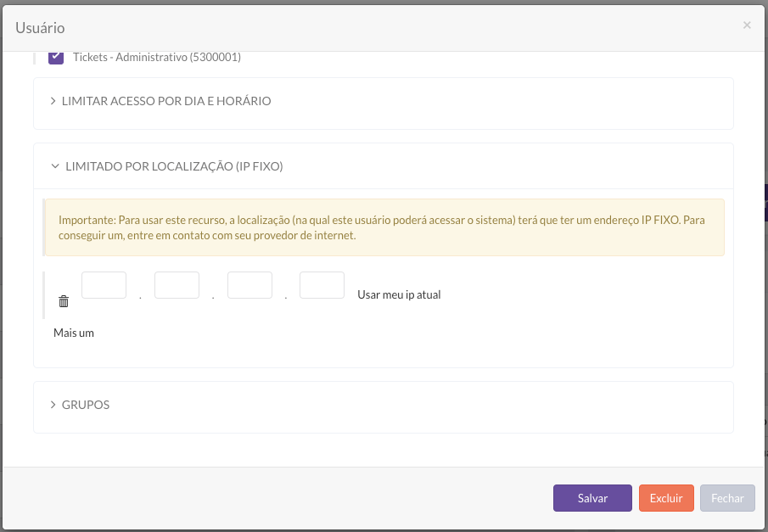Delete the user with Excluir button
768x532 pixels.
click(666, 498)
